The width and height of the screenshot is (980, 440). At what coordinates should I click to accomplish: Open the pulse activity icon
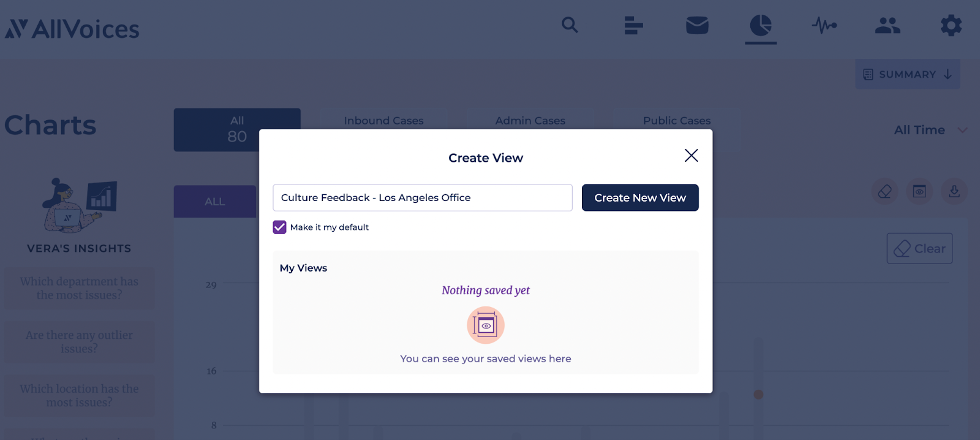pos(824,25)
